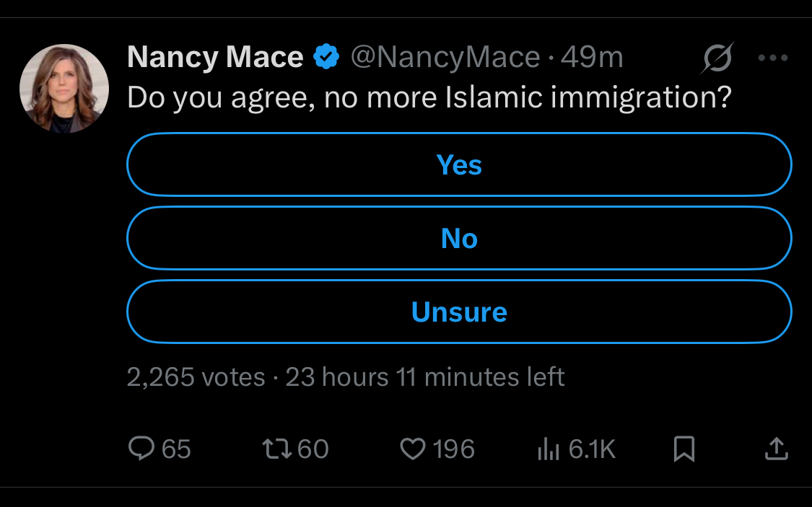Choose Unsure in the poll
812x507 pixels.
click(459, 312)
